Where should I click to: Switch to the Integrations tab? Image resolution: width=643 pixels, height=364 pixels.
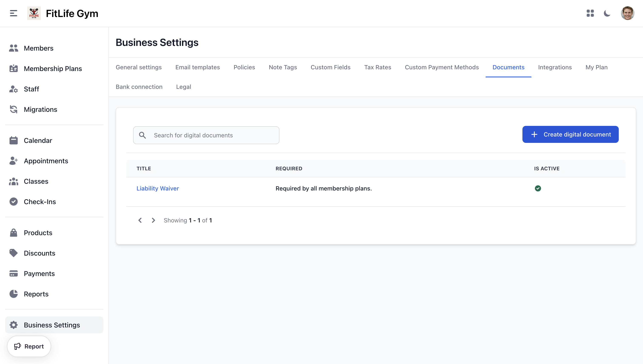pos(555,67)
